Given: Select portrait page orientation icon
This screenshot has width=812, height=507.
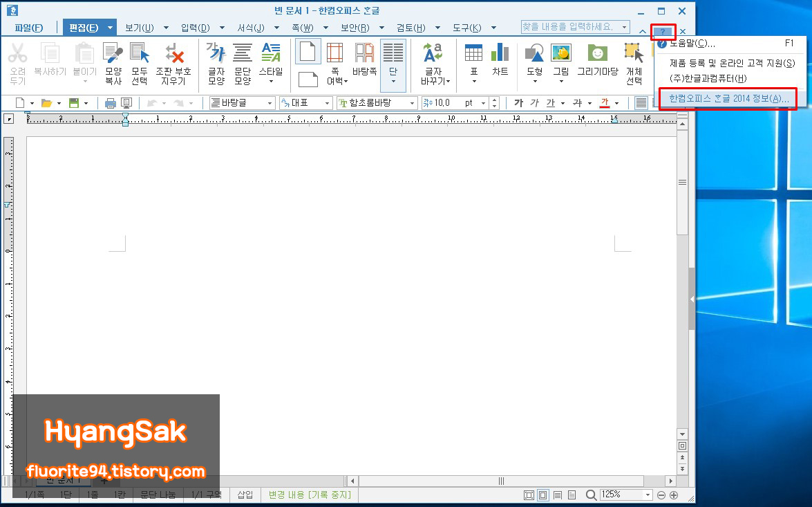Looking at the screenshot, I should point(308,52).
